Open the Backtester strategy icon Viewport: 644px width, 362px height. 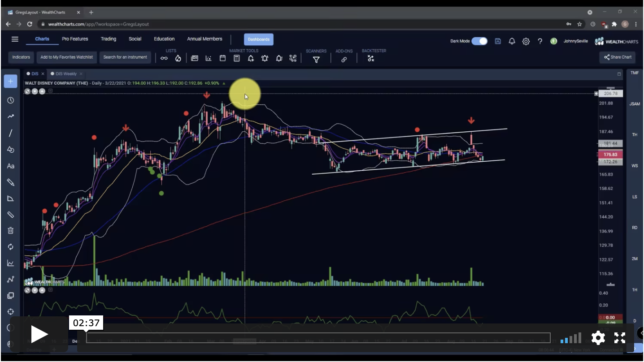coord(371,58)
